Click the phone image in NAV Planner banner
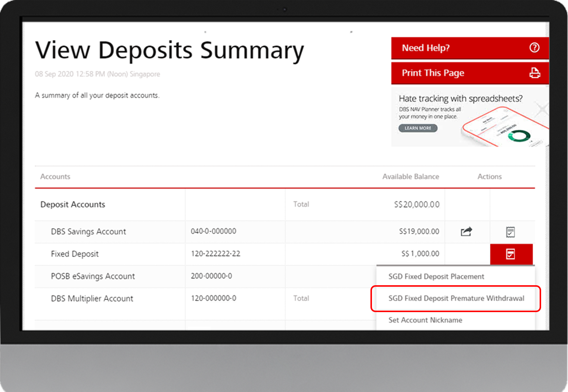The height and width of the screenshot is (392, 568). pos(504,127)
